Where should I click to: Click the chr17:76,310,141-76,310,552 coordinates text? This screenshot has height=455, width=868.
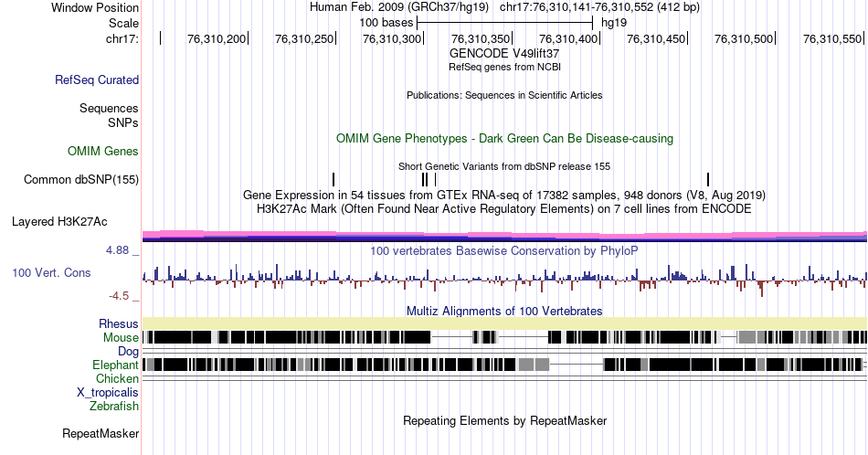[599, 7]
